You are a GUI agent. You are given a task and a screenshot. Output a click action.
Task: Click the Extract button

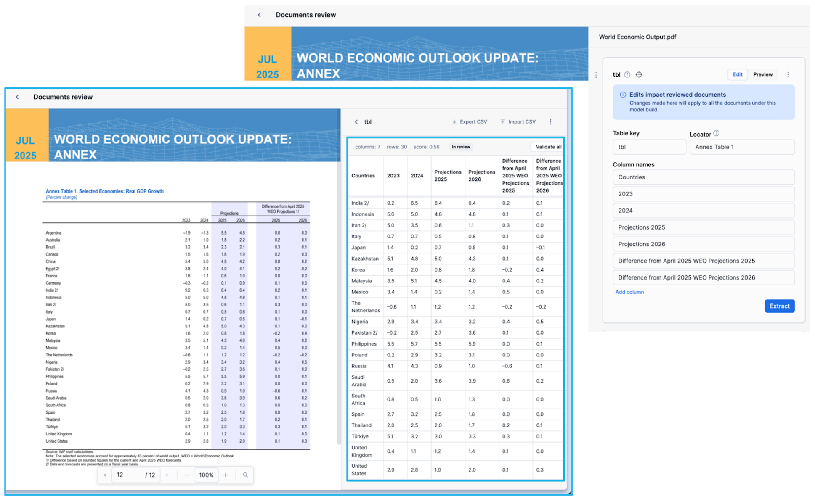pos(779,306)
